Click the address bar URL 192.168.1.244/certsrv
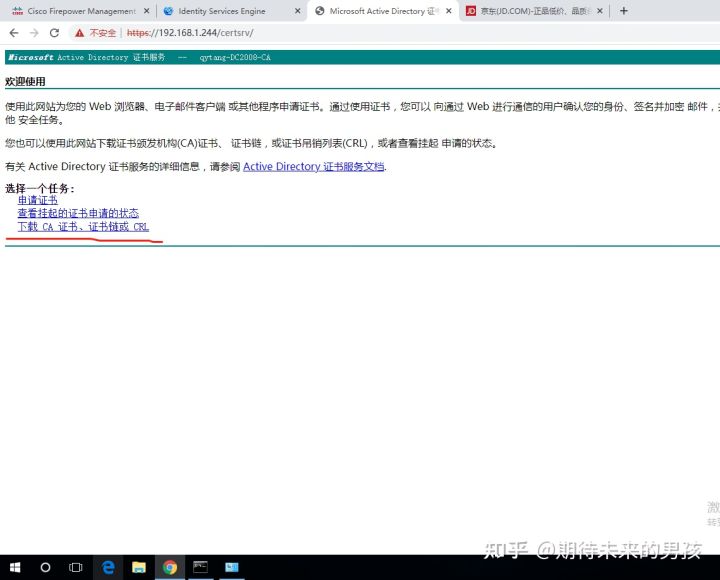 (x=190, y=33)
